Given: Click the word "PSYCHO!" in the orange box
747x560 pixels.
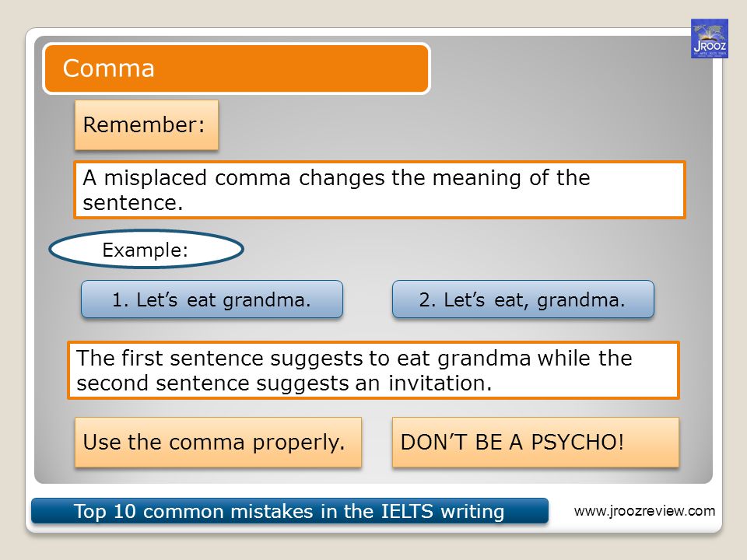Looking at the screenshot, I should [x=577, y=442].
